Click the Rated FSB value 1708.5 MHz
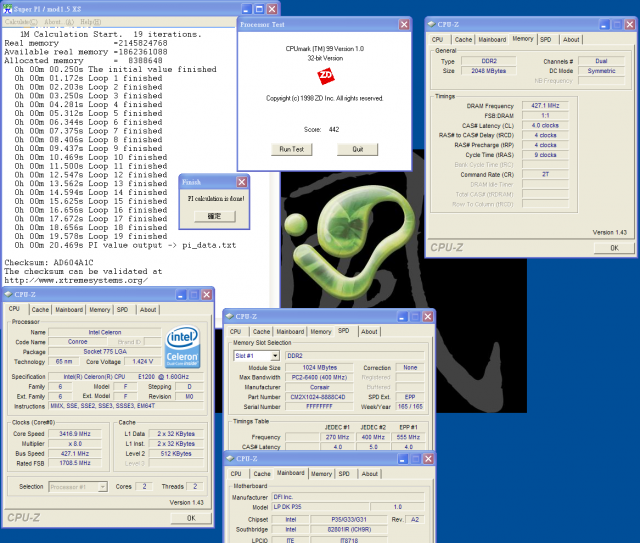 [75, 463]
